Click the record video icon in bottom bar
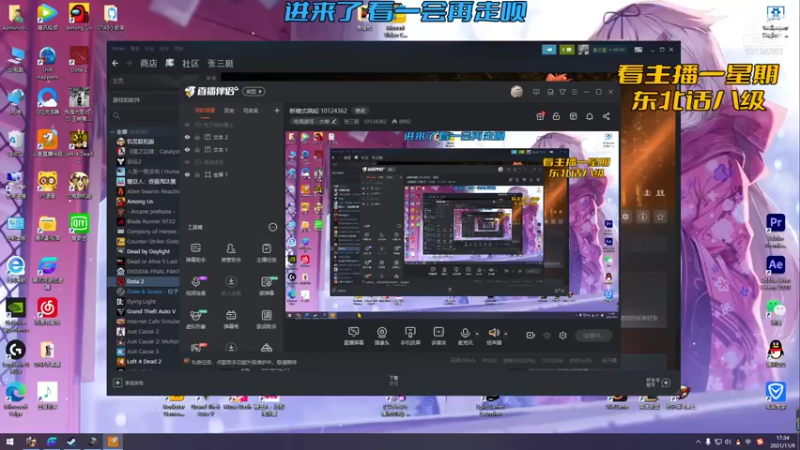The height and width of the screenshot is (450, 800). point(530,335)
